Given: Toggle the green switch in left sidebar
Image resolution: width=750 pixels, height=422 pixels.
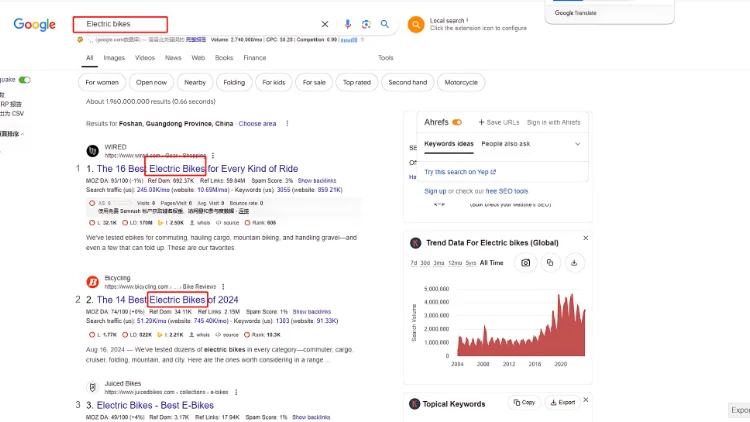Looking at the screenshot, I should tap(24, 80).
